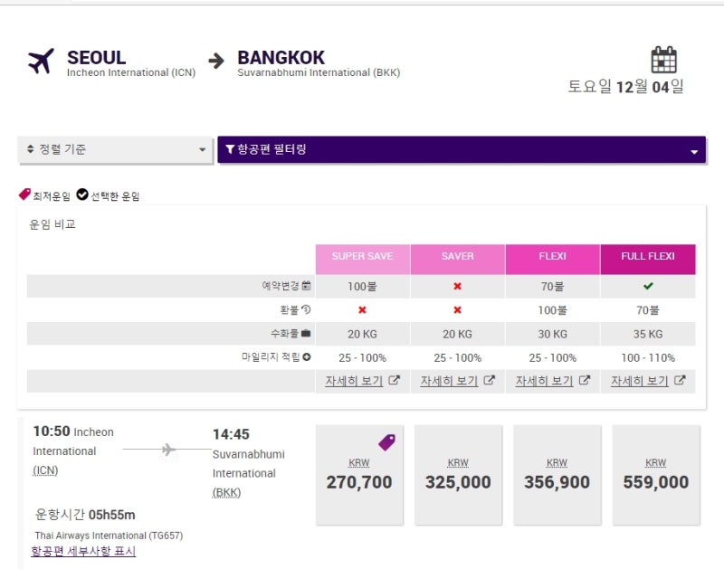Click the 25 - 100% cell under SUPER SAVE

(x=363, y=357)
